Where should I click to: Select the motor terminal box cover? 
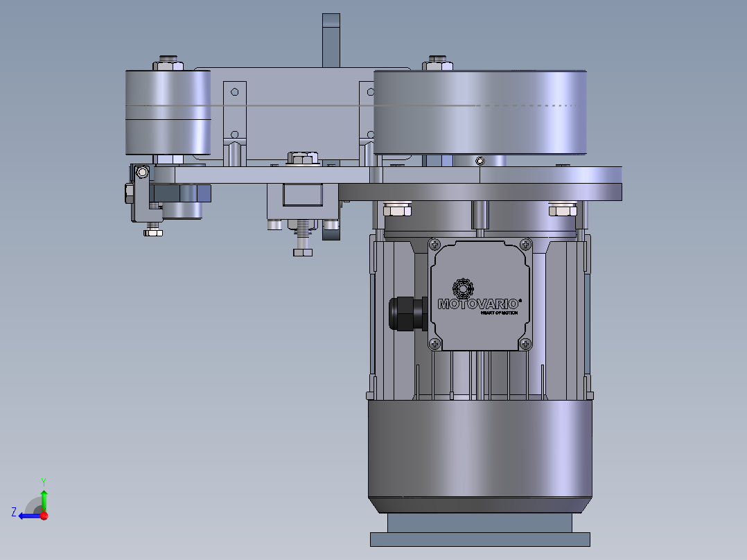click(x=480, y=295)
